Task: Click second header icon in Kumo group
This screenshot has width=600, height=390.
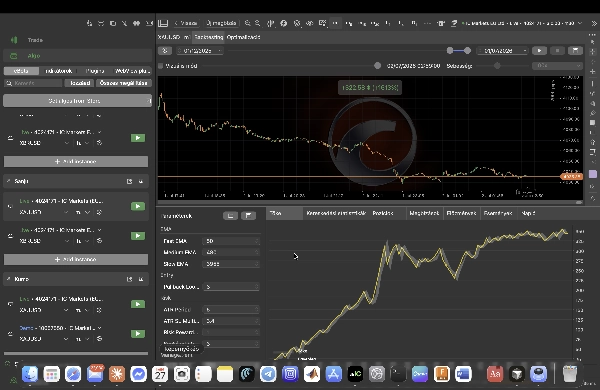Action: pyautogui.click(x=141, y=279)
